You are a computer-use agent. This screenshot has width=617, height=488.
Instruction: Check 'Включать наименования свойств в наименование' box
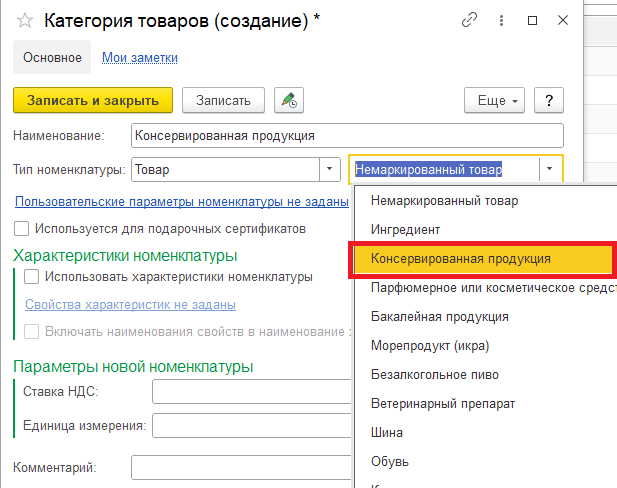pyautogui.click(x=32, y=332)
